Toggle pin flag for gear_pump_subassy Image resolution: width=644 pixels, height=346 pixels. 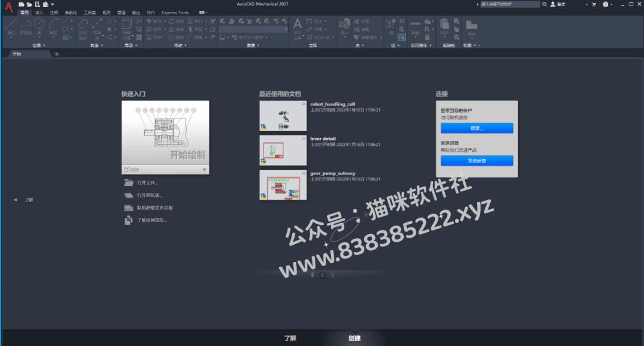click(304, 173)
